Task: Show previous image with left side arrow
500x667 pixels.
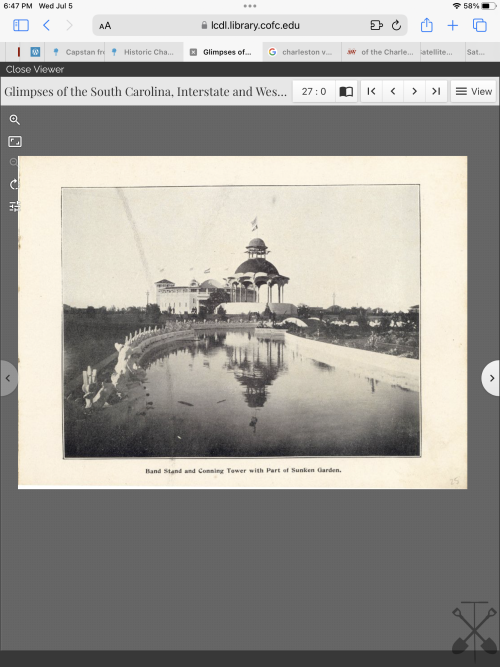Action: pyautogui.click(x=8, y=378)
